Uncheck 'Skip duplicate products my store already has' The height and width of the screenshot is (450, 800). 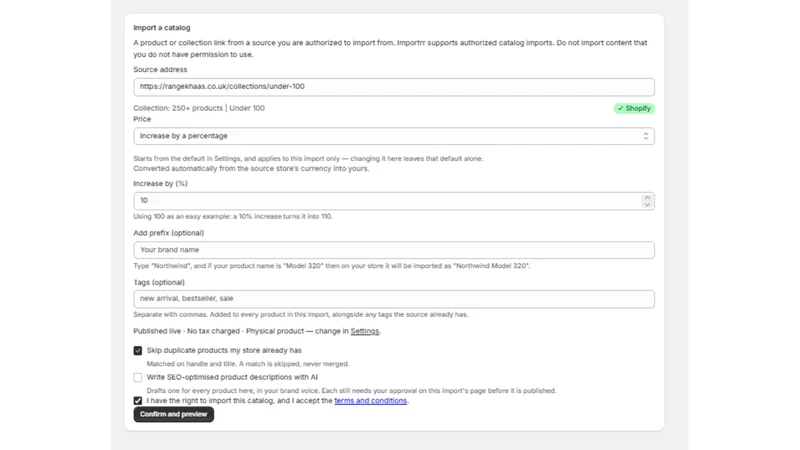138,351
